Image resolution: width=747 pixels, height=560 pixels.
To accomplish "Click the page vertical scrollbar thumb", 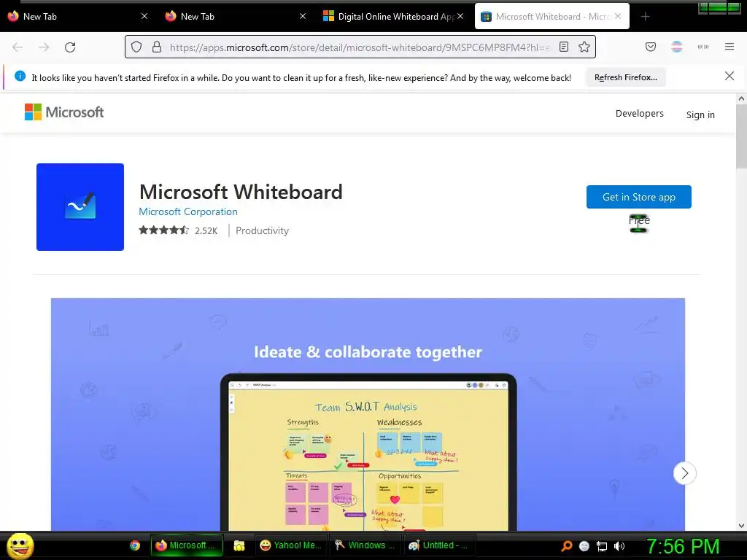I will point(741,136).
